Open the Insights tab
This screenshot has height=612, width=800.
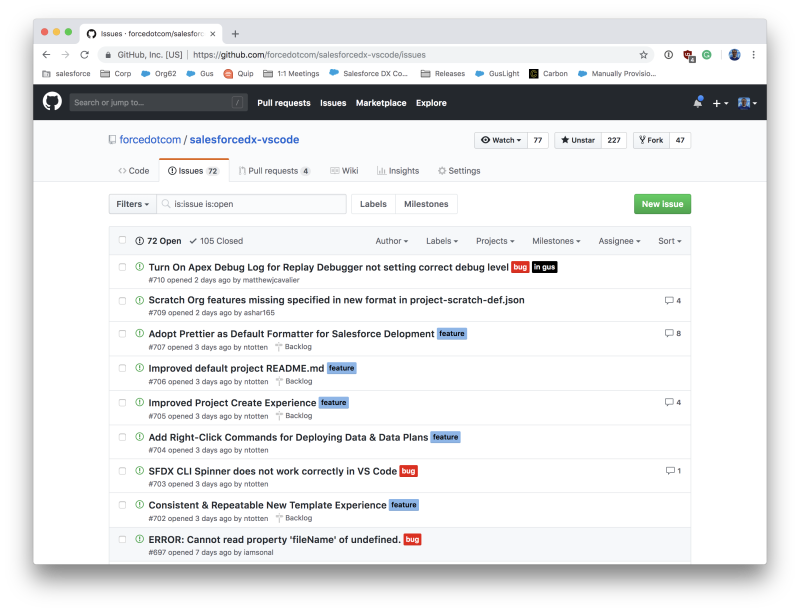point(398,171)
